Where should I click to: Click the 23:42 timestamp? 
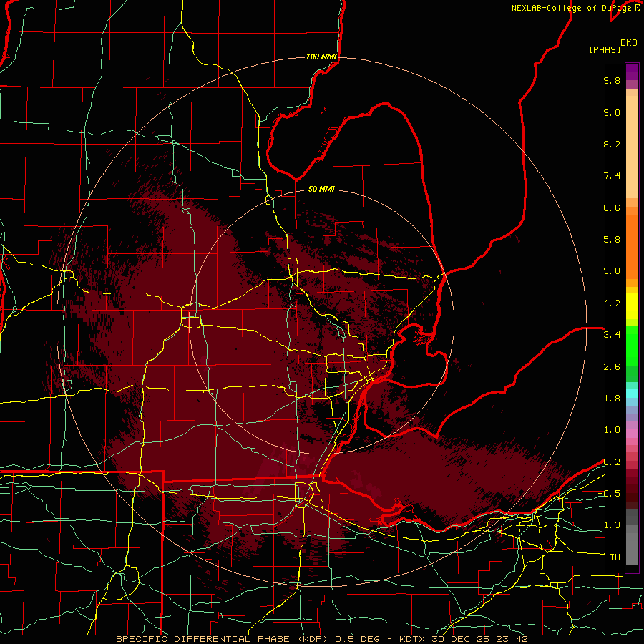pyautogui.click(x=512, y=639)
